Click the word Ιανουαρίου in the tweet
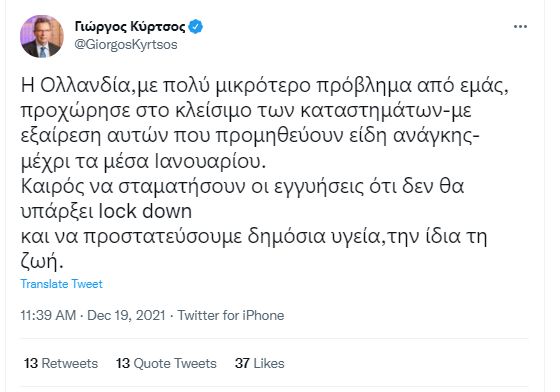 click(x=210, y=161)
